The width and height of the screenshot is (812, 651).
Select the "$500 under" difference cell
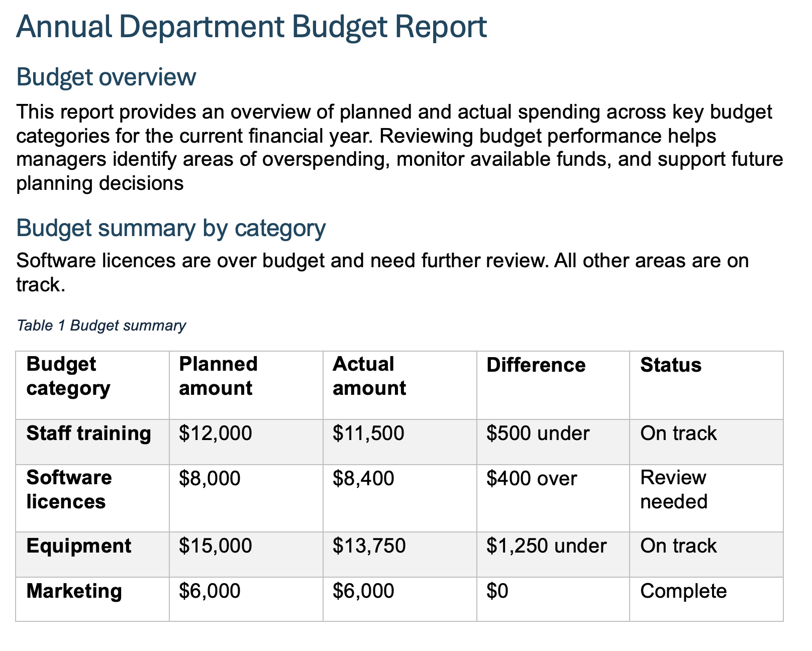(x=553, y=442)
